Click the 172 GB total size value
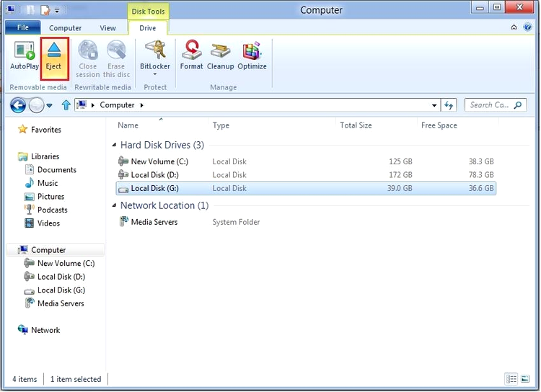 pos(400,175)
